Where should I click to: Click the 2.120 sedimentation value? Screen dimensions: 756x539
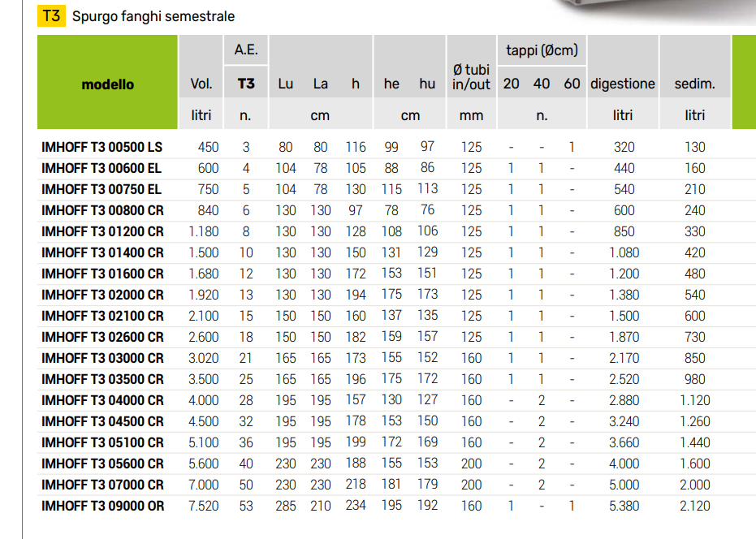(x=694, y=506)
